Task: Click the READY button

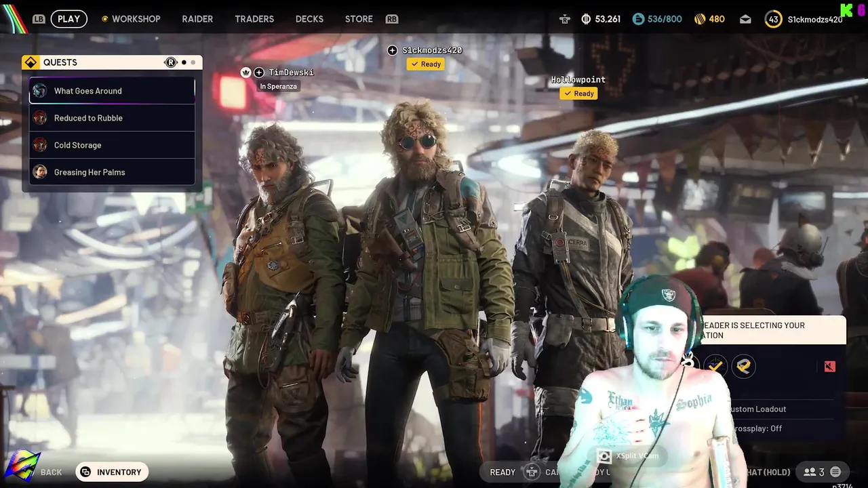Action: 502,472
